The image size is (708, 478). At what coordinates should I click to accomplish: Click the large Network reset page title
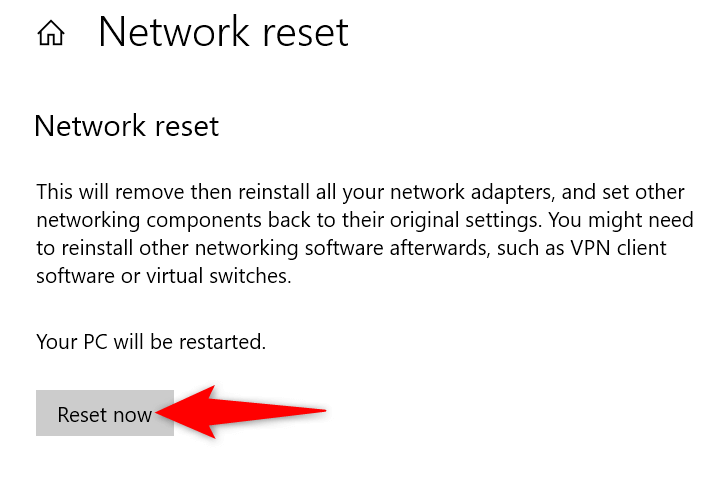[223, 32]
